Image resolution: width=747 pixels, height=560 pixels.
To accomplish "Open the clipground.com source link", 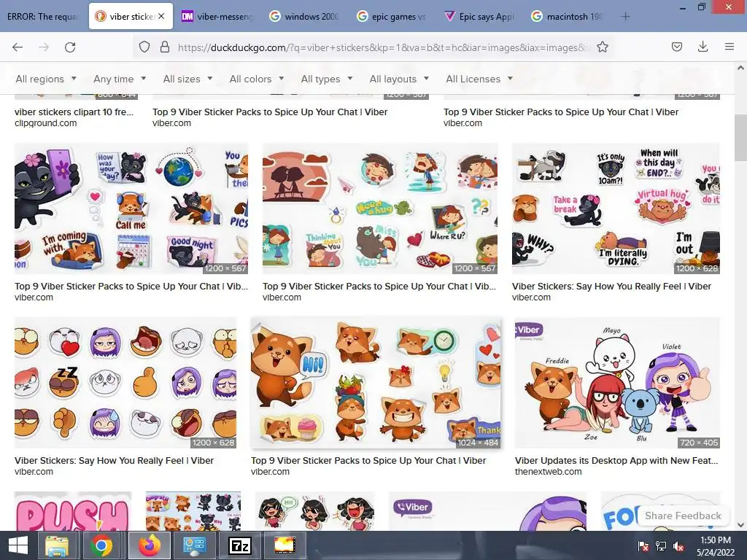I will point(46,122).
